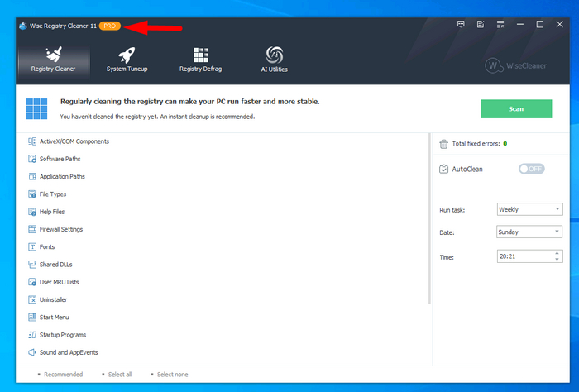Viewport: 579px width, 392px height.
Task: Click the Select all link
Action: (119, 375)
